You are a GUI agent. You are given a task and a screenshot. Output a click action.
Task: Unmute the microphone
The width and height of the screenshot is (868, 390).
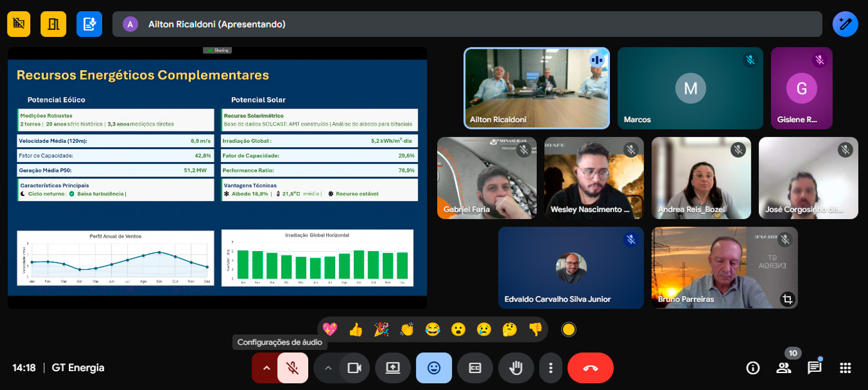click(x=292, y=368)
